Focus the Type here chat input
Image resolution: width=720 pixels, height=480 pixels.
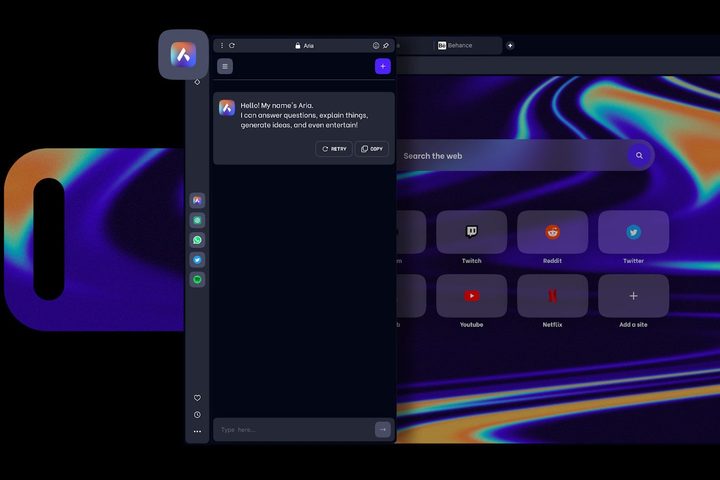294,430
